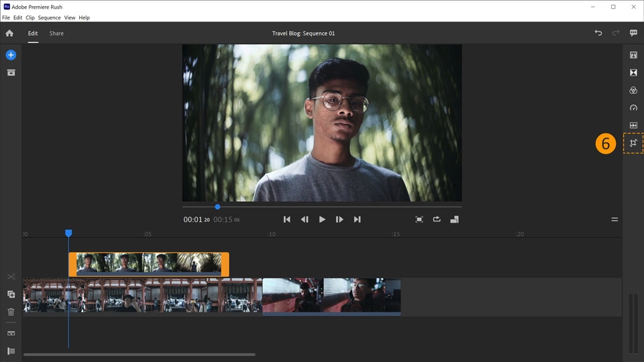644x362 pixels.
Task: Expand audio tracks view icon
Action: [x=11, y=333]
